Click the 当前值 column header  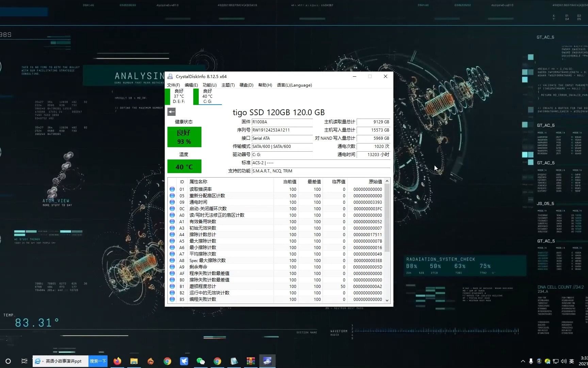(286, 182)
